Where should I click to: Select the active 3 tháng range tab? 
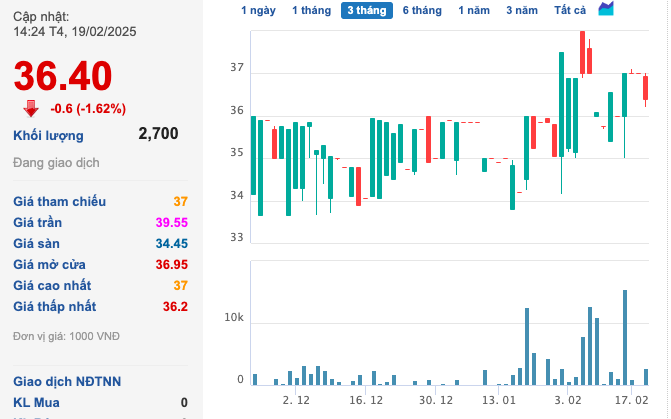366,10
